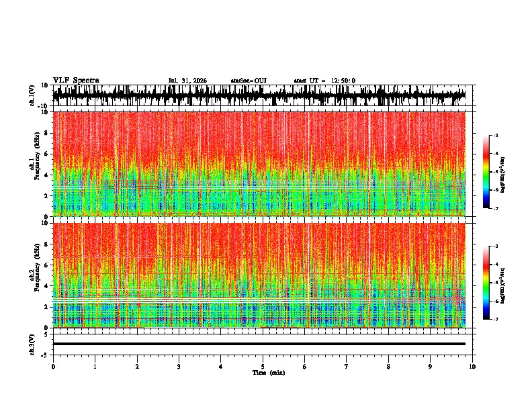Click inside the ch.1 frequency spectrogram
The height and width of the screenshot is (411, 532).
pos(259,164)
